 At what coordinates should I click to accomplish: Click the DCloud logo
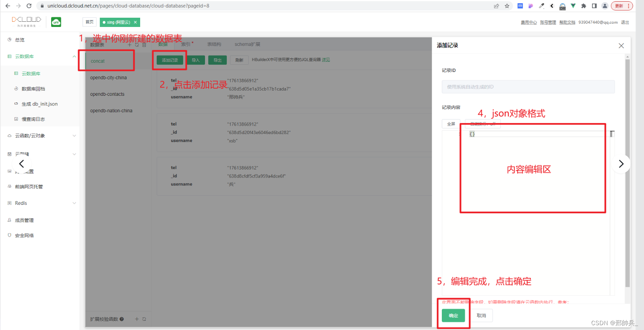pos(27,21)
